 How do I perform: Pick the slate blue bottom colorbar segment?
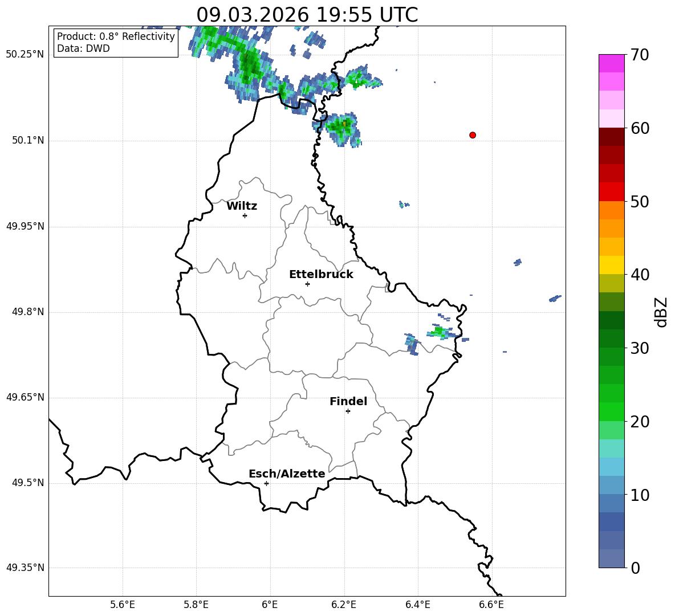612,559
